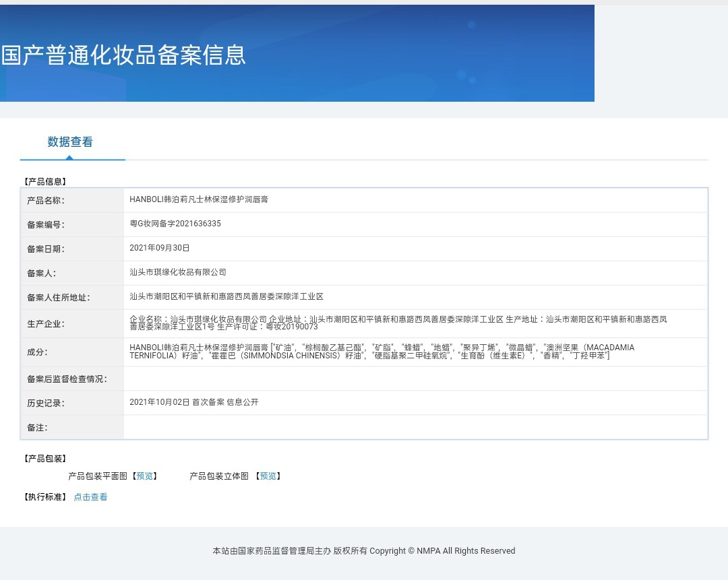Select the 生产企业 details text

[x=398, y=323]
